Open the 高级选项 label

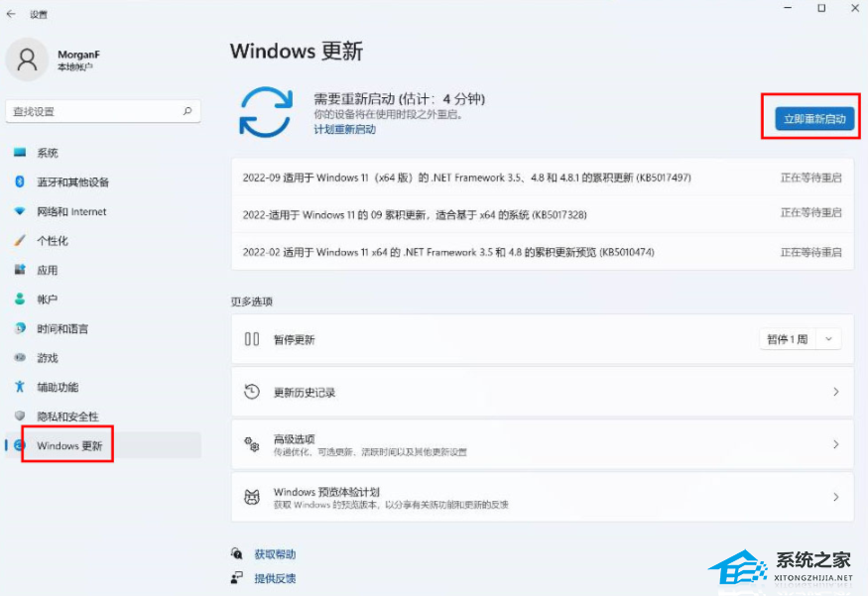point(294,439)
